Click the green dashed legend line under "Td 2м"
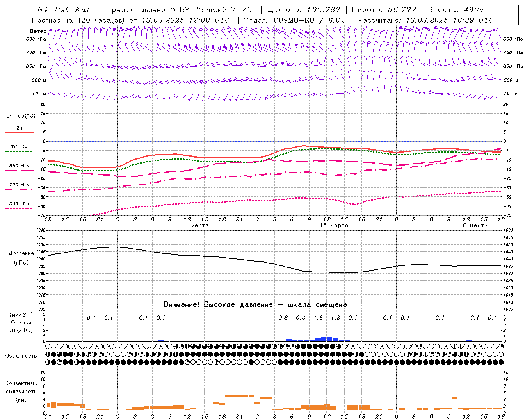This screenshot has width=525, height=420. point(19,151)
